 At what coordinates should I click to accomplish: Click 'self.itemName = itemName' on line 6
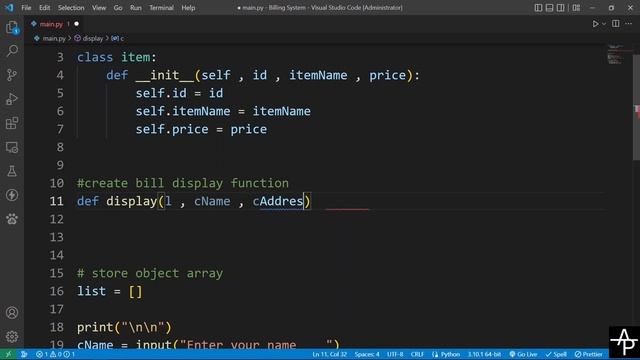(x=223, y=111)
